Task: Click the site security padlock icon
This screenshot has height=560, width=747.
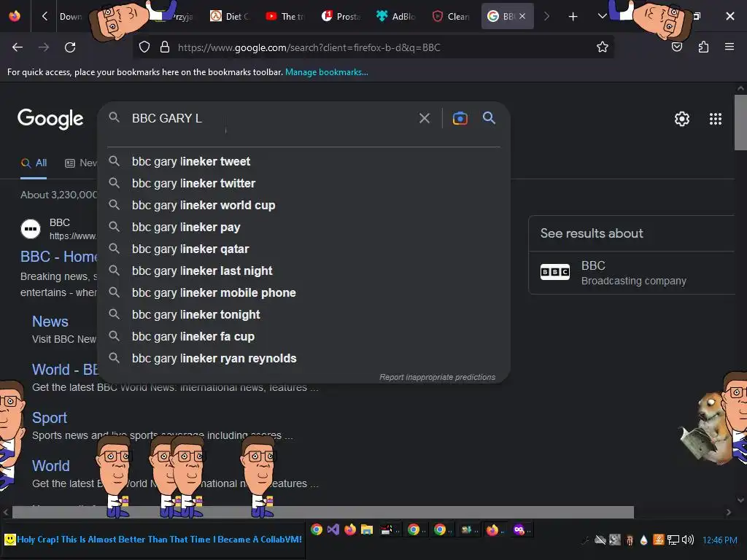Action: point(165,47)
